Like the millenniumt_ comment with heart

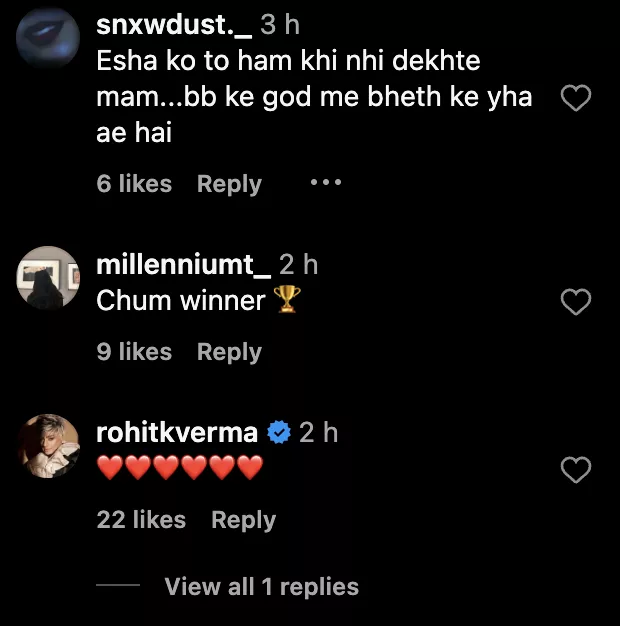tap(576, 302)
